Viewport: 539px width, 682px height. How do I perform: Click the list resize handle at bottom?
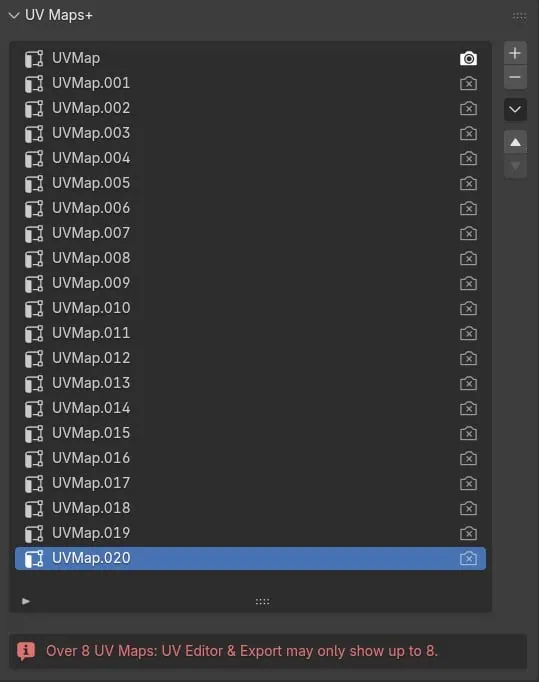[x=262, y=602]
